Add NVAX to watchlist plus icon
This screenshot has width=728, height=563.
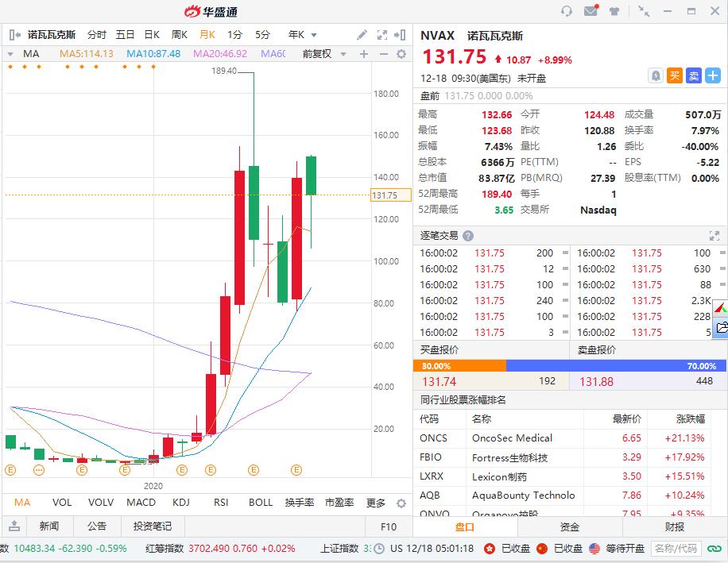[713, 75]
